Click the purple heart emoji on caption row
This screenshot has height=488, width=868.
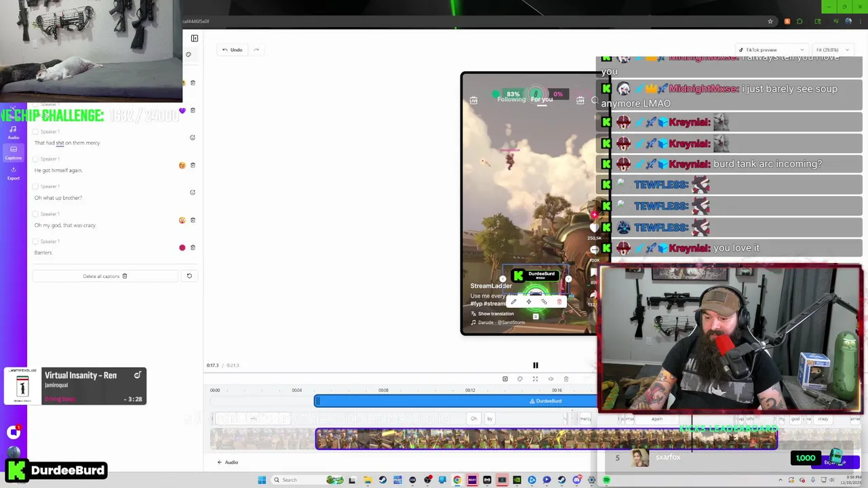(182, 110)
